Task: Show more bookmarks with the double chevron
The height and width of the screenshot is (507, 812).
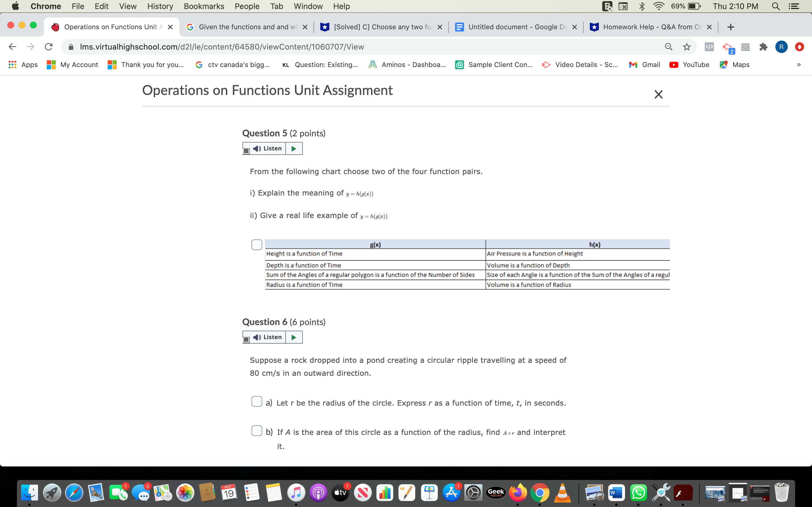Action: pos(798,65)
